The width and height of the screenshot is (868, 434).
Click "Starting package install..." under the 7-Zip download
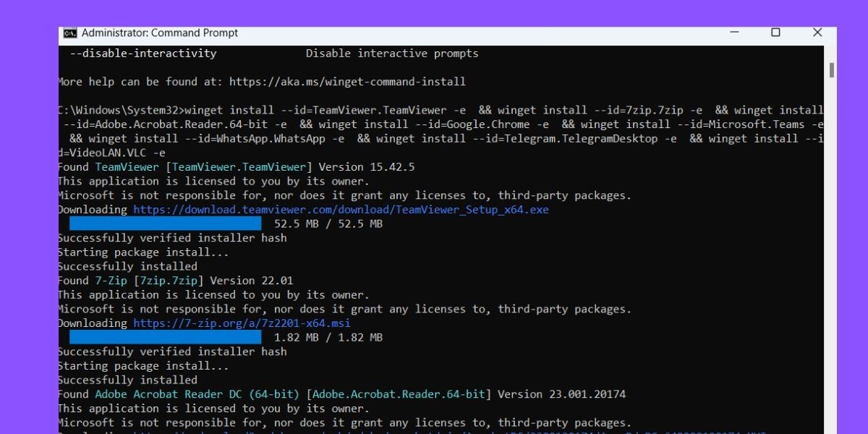[x=143, y=366]
